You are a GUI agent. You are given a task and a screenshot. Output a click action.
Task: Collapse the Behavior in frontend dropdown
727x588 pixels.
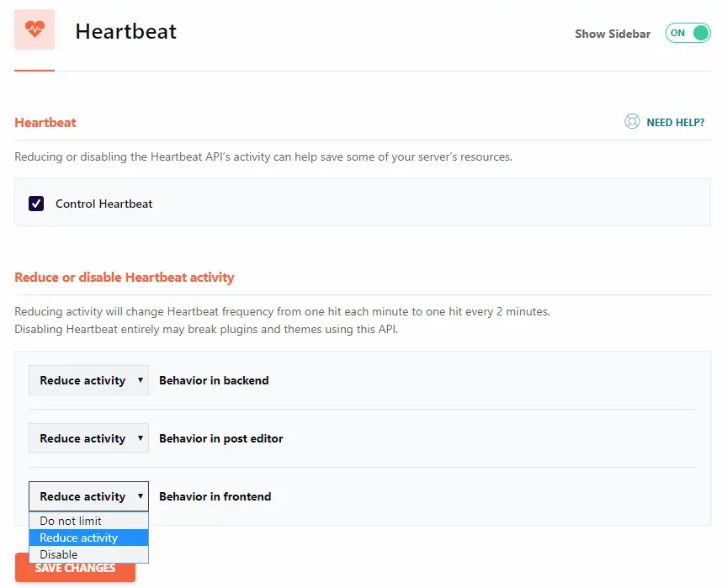click(88, 496)
